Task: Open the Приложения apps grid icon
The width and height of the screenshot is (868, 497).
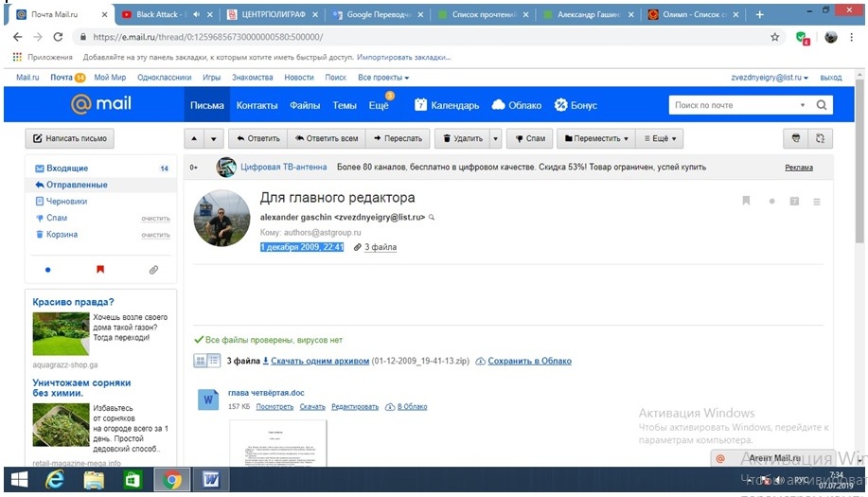Action: [17, 57]
